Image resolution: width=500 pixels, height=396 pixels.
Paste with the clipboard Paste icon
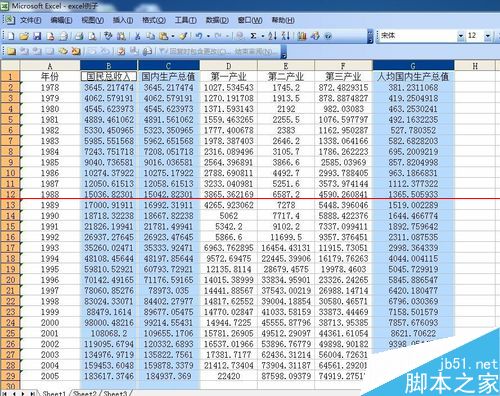tap(163, 36)
